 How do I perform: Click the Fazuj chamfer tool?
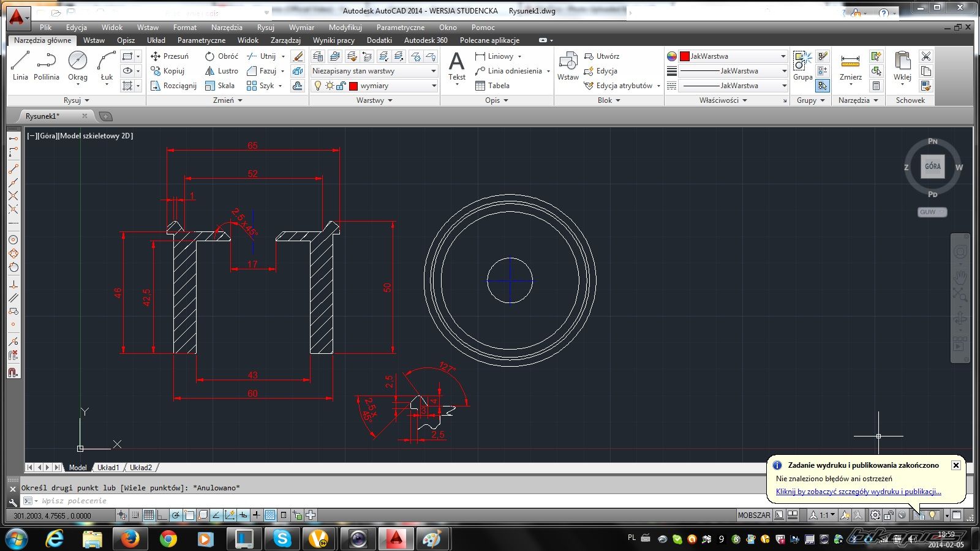tap(262, 71)
